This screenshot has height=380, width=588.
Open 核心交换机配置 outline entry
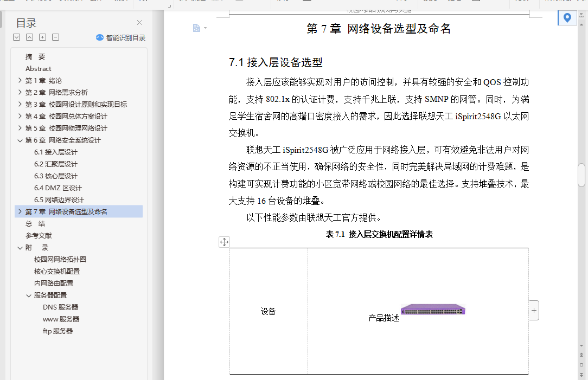click(x=57, y=272)
